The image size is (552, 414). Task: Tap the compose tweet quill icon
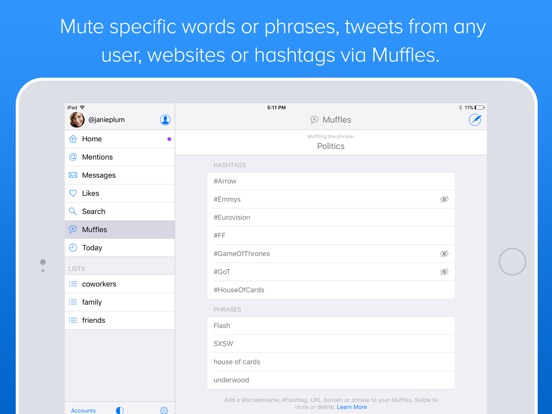475,120
